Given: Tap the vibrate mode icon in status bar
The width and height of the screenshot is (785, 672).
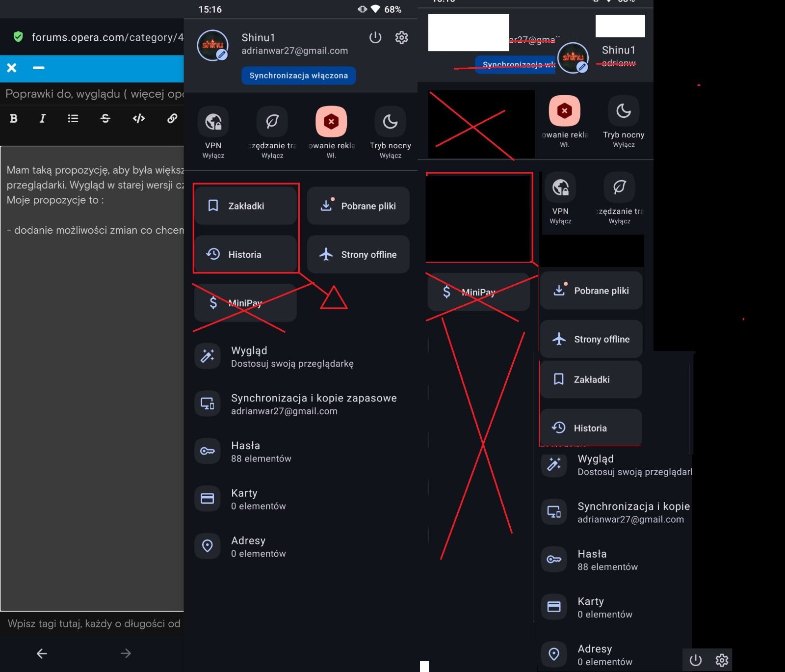Looking at the screenshot, I should point(363,9).
